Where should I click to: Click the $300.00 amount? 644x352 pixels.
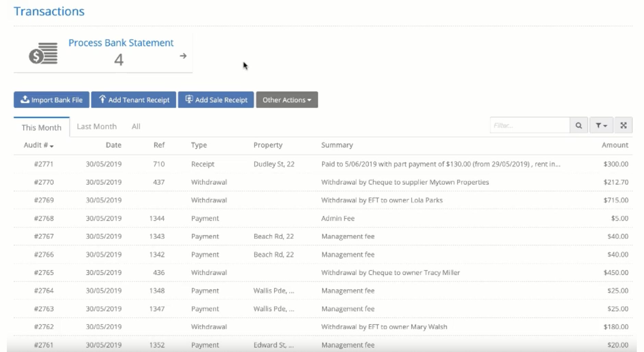pos(616,164)
